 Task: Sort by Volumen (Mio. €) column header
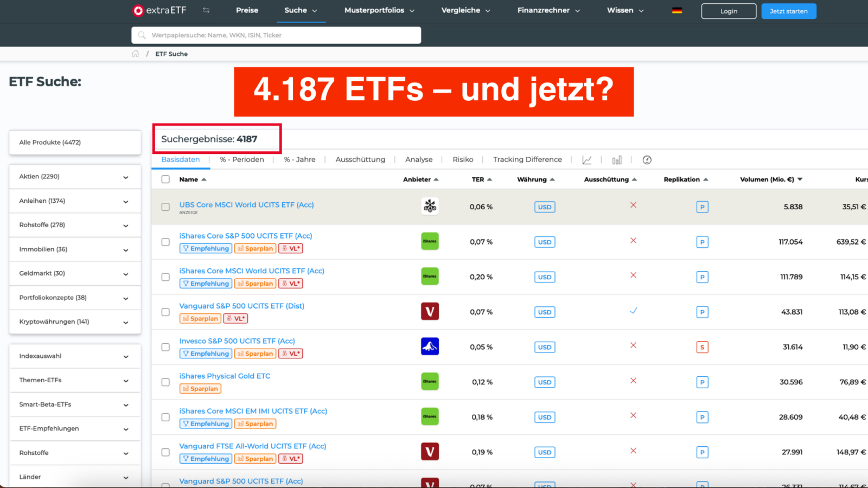click(771, 179)
